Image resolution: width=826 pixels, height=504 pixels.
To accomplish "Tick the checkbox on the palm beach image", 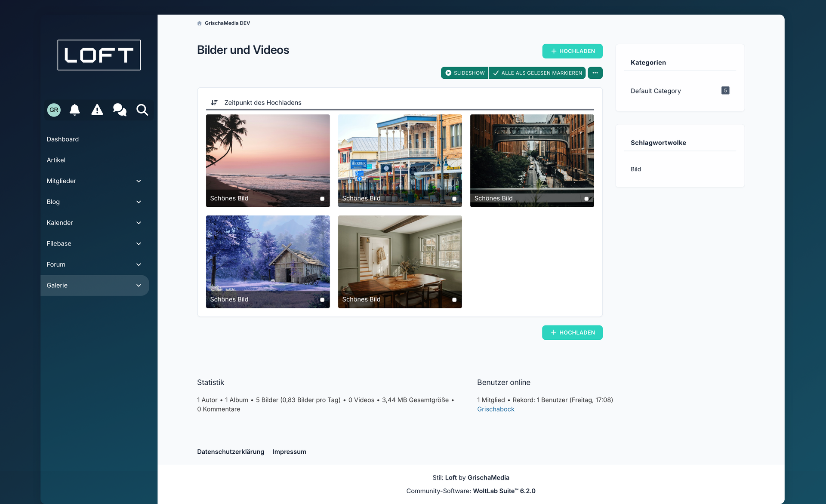I will (x=322, y=199).
